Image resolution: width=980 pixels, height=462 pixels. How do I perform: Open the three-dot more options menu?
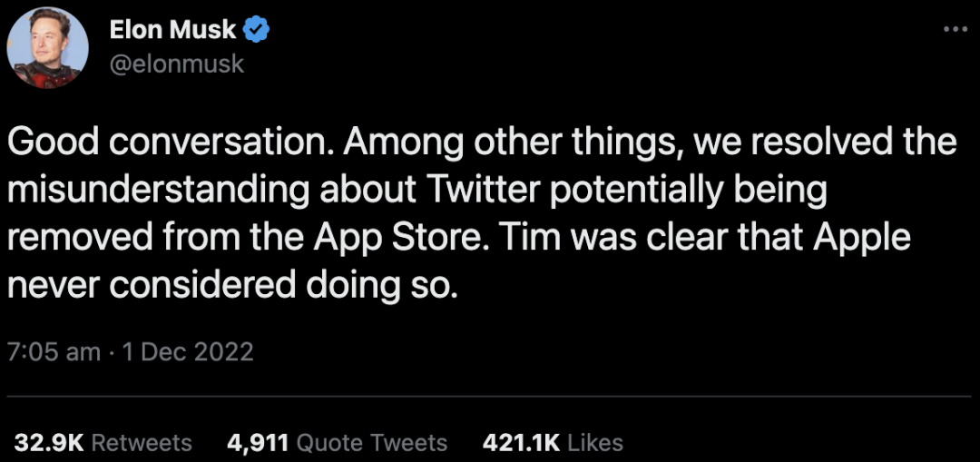pos(955,29)
